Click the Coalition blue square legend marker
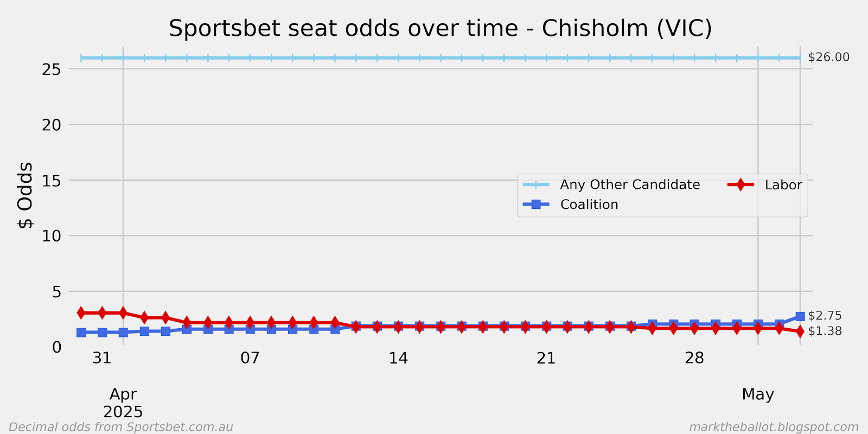The image size is (868, 434). [536, 205]
